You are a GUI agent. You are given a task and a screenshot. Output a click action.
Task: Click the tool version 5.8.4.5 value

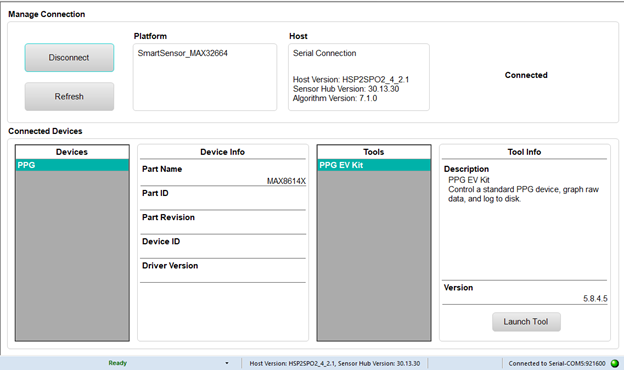595,299
